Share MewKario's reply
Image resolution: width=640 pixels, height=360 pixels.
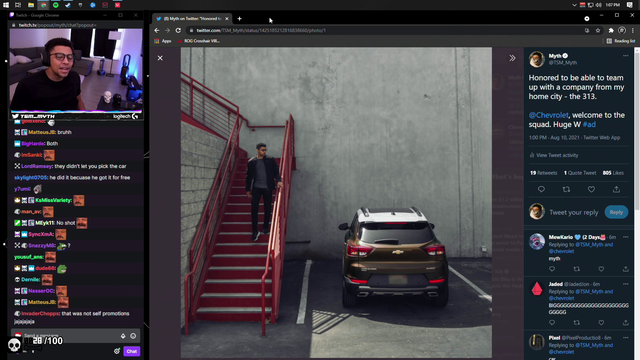[625, 269]
